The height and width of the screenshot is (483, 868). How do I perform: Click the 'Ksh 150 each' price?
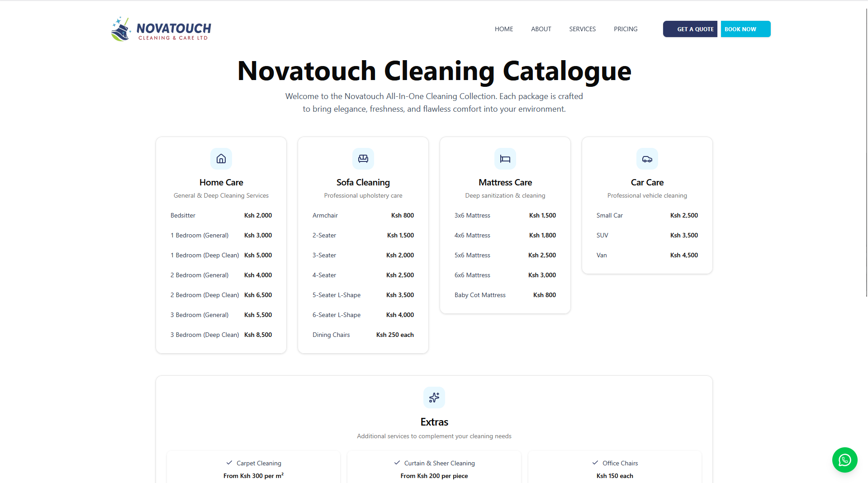click(615, 476)
